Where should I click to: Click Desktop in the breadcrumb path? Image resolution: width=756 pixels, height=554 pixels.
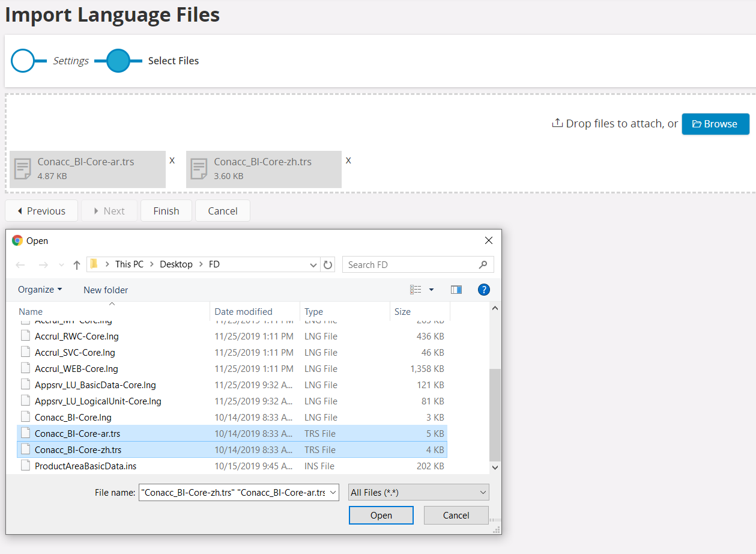(176, 264)
